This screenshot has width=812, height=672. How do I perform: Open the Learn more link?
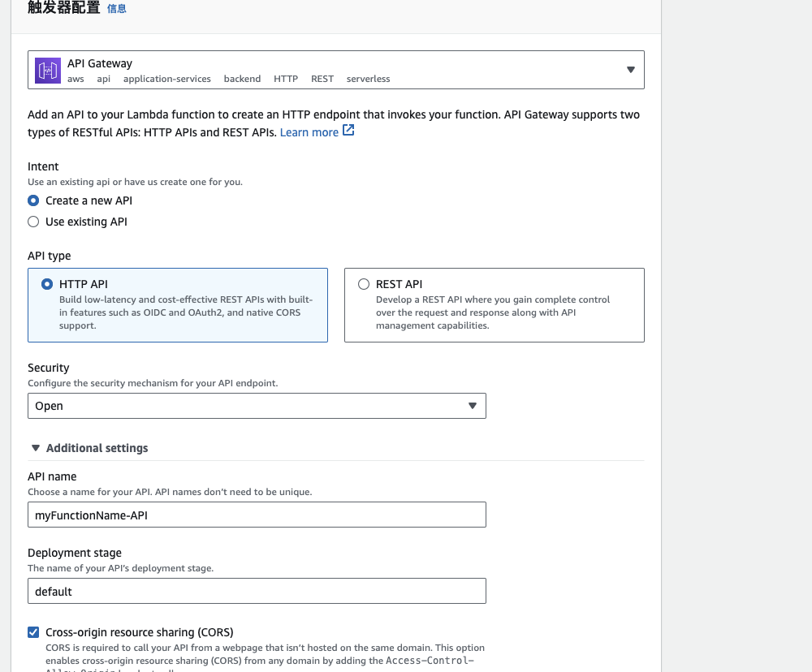tap(309, 132)
